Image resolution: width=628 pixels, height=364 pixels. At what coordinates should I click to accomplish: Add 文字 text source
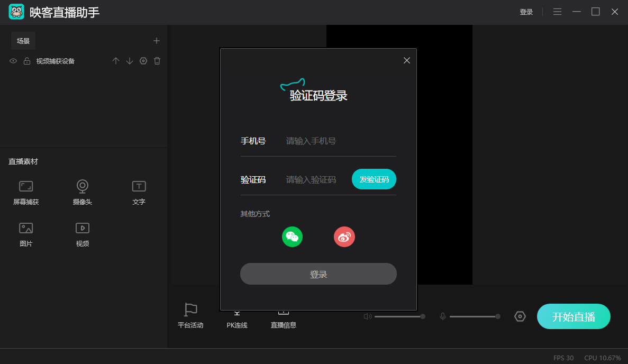pos(139,192)
